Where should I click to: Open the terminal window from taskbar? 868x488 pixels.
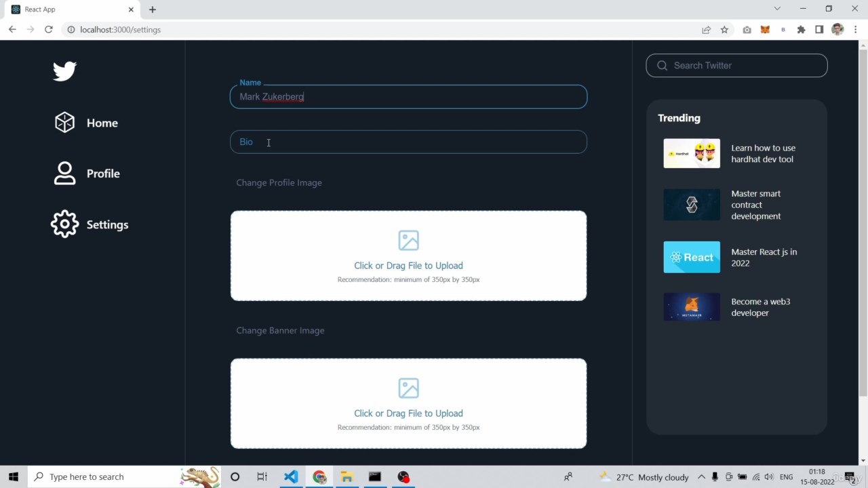375,477
